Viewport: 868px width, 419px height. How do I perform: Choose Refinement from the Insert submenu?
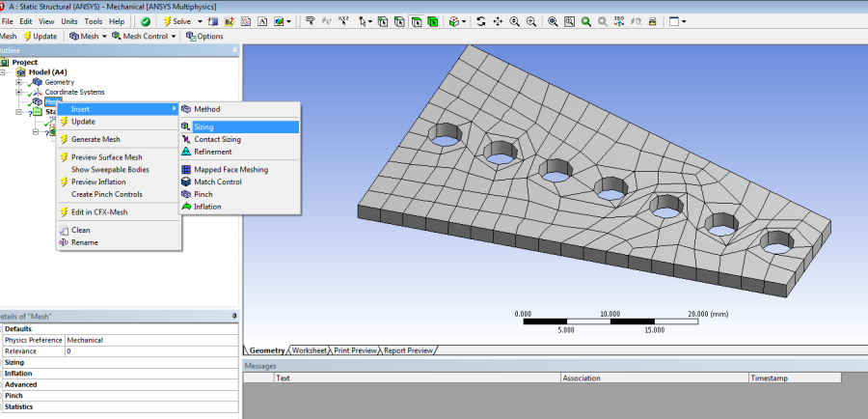[239, 152]
